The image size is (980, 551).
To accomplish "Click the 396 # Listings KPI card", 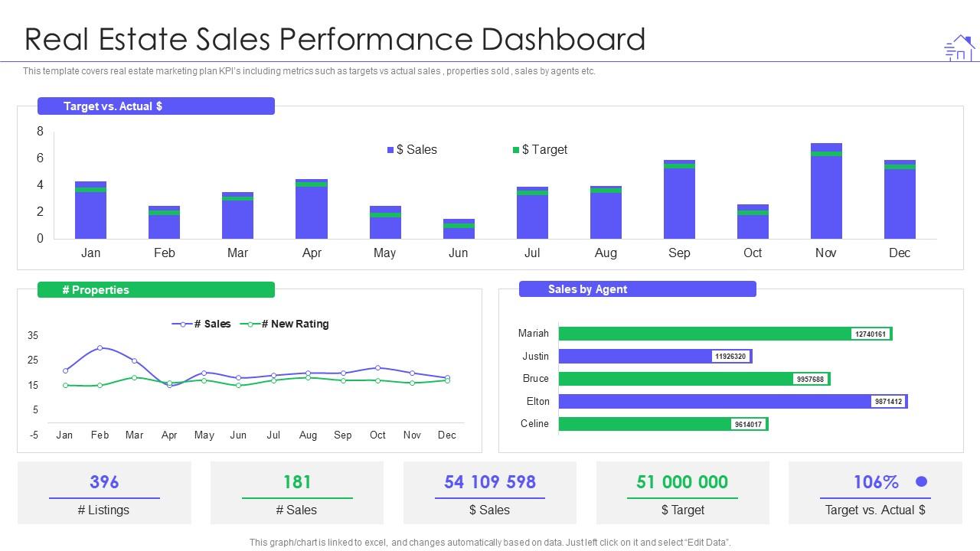I will [104, 493].
